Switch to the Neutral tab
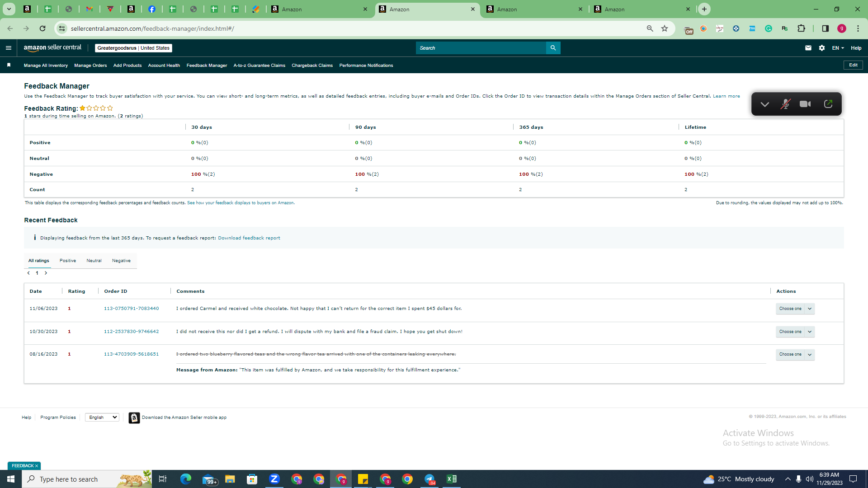The image size is (868, 488). (94, 261)
